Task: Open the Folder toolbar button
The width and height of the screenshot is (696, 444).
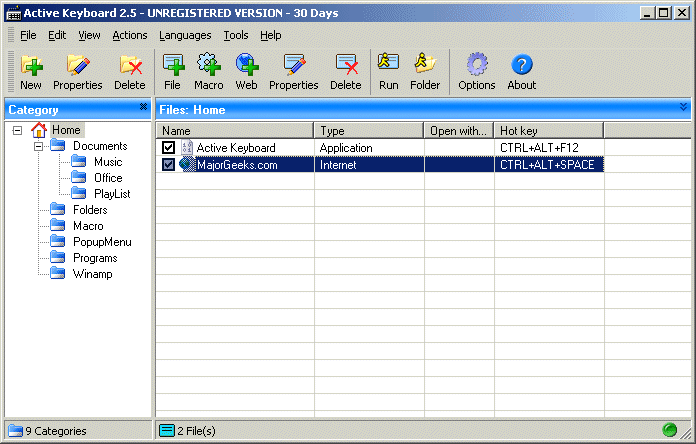Action: point(425,63)
